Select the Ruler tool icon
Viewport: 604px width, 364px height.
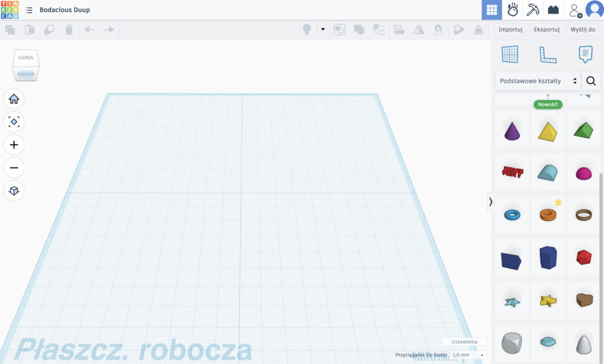[x=547, y=53]
